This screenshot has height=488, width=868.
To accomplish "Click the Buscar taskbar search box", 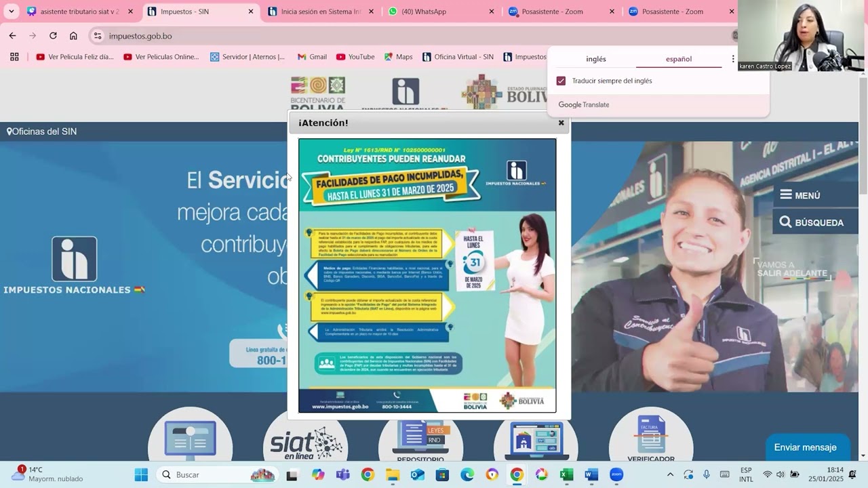I will pos(217,474).
